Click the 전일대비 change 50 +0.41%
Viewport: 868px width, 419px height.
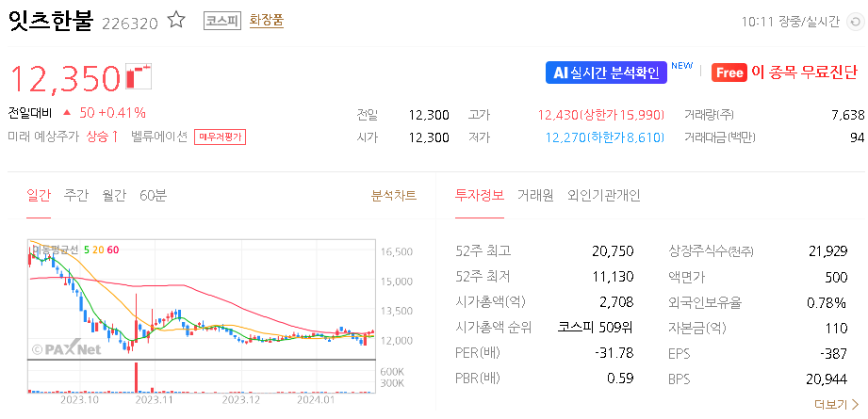pos(112,113)
